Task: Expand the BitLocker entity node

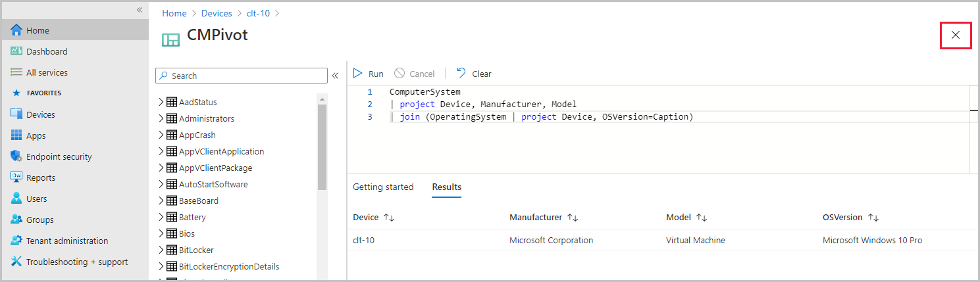Action: [161, 250]
